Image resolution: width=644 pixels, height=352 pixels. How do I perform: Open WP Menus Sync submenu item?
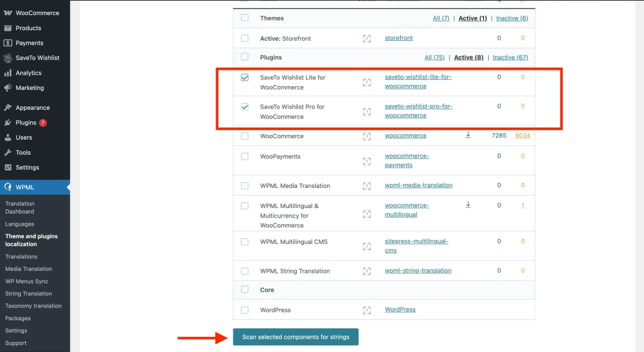(26, 281)
